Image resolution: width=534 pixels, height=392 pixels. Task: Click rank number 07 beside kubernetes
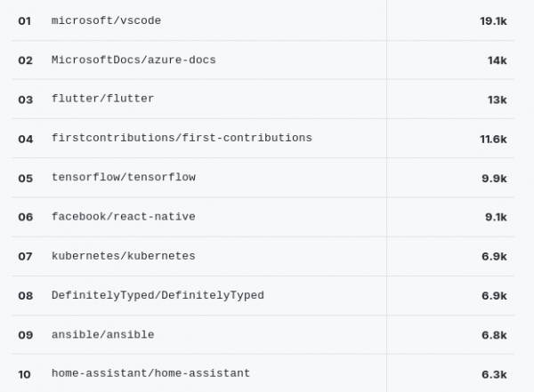click(x=25, y=257)
